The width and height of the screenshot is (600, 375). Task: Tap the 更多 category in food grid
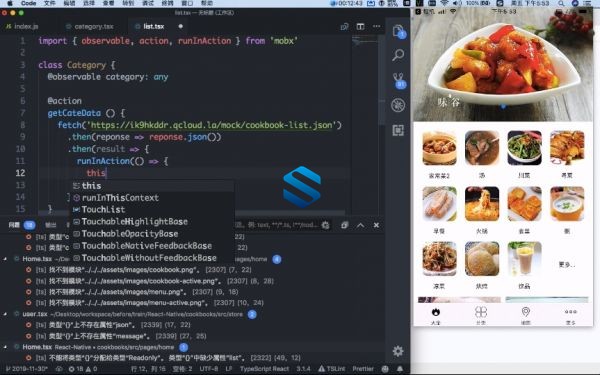[567, 264]
